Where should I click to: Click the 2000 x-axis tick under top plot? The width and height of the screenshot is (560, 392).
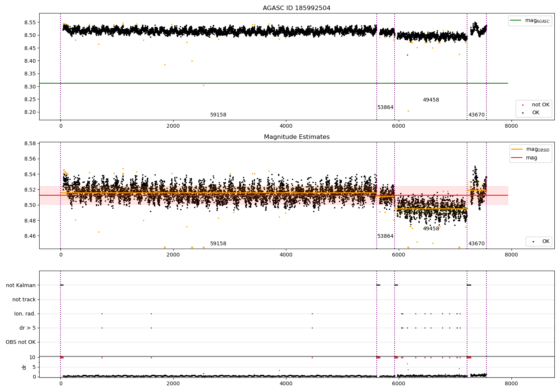pos(173,126)
